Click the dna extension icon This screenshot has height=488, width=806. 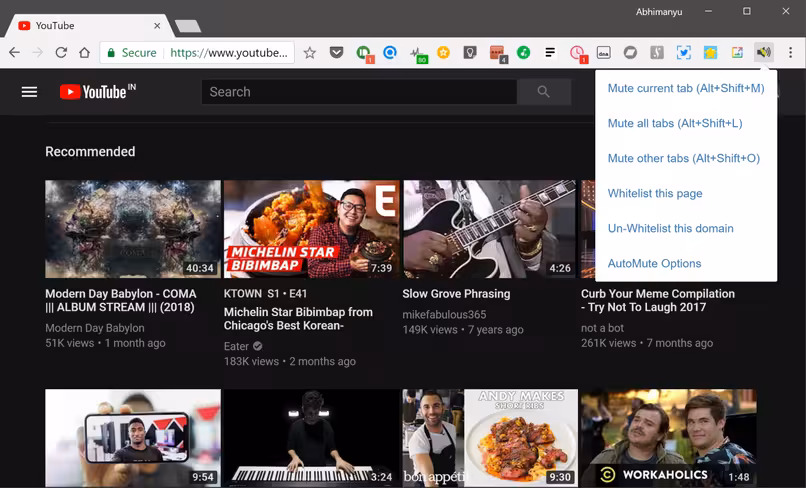603,52
